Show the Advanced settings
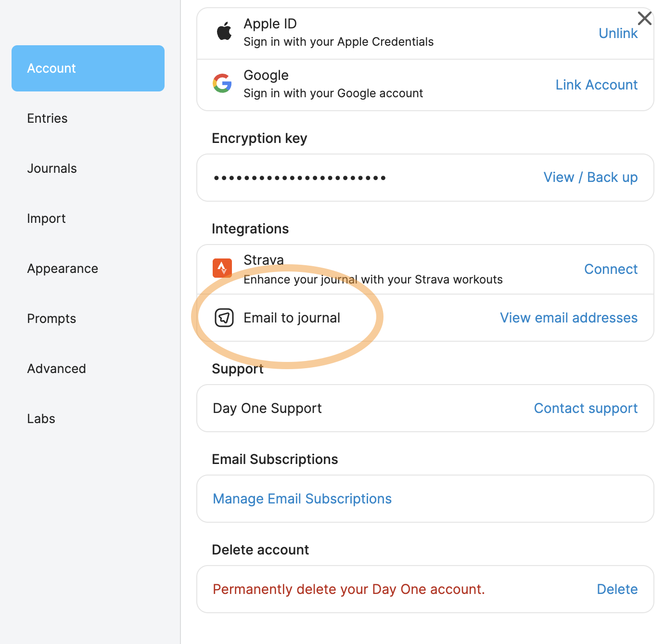The height and width of the screenshot is (644, 664). 56,369
